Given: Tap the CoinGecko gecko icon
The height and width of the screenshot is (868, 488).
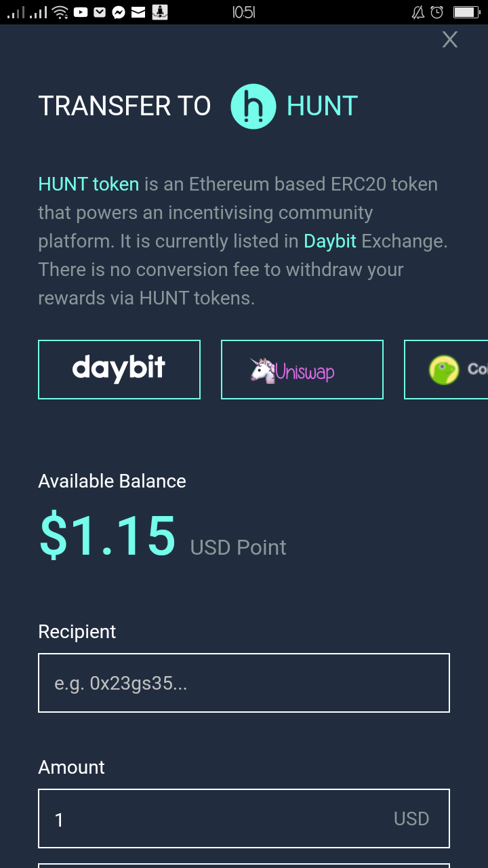Looking at the screenshot, I should [x=444, y=370].
